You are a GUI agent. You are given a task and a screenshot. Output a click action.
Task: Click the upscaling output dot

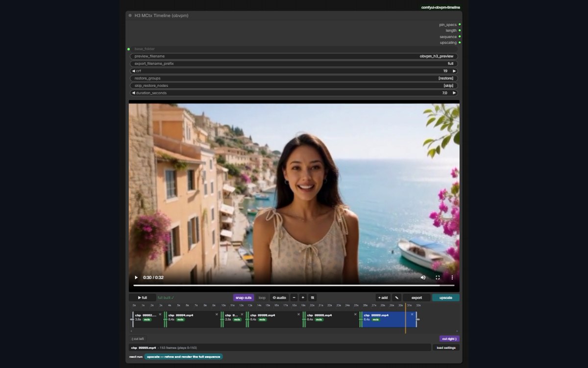[460, 43]
